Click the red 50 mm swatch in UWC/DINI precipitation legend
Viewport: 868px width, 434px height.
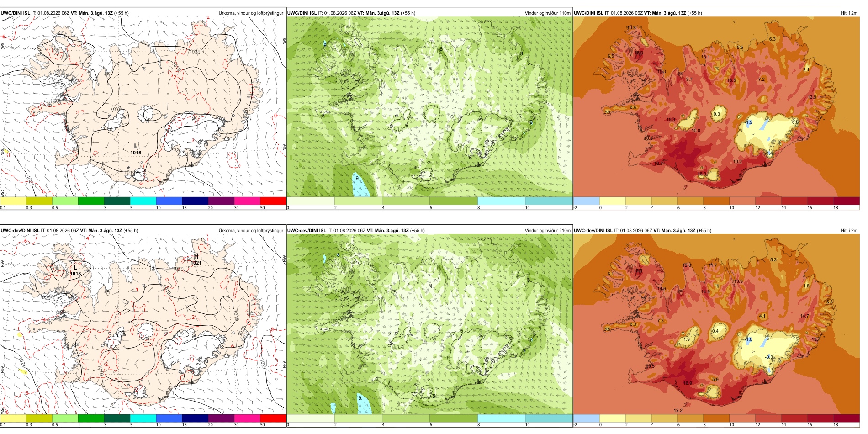coord(273,201)
